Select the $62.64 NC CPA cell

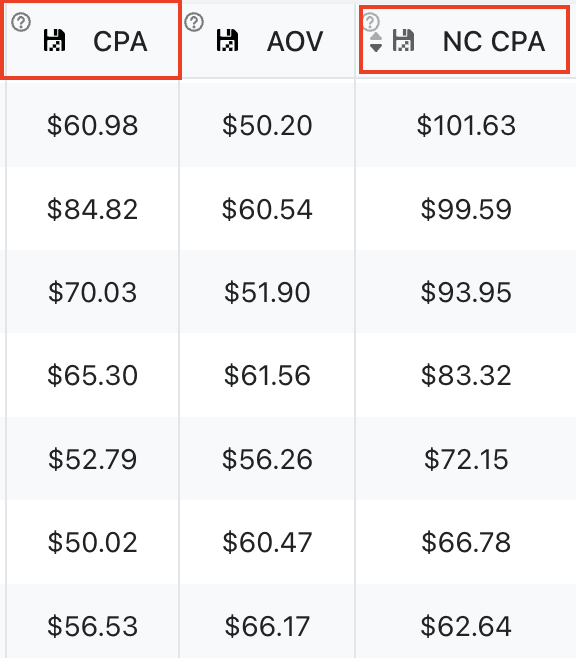pyautogui.click(x=466, y=625)
